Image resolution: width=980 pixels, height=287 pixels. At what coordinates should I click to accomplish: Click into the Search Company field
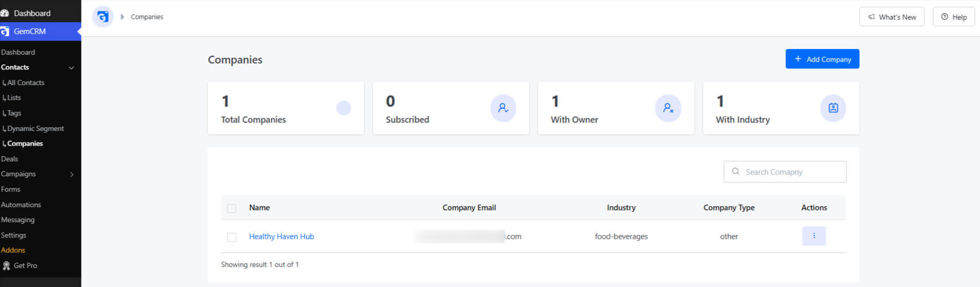pos(785,172)
